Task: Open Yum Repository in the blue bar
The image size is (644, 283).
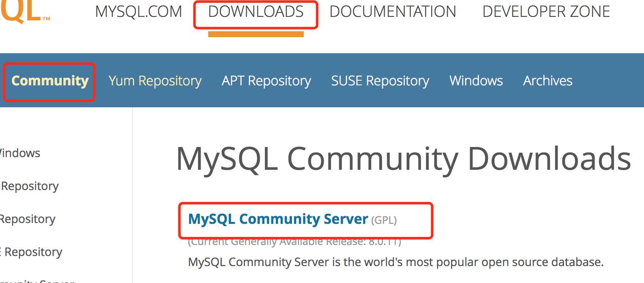Action: (x=155, y=81)
